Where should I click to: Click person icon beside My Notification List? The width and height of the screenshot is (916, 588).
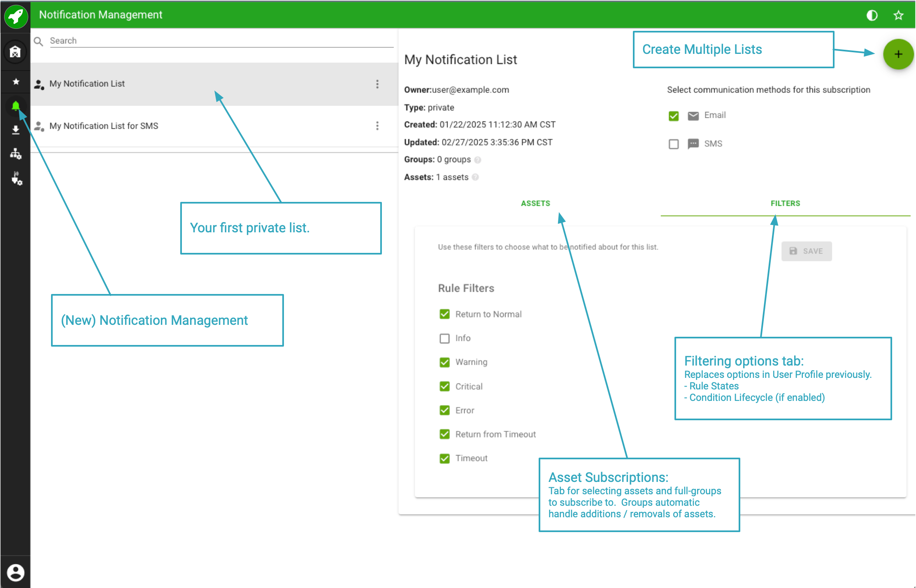[x=39, y=84]
